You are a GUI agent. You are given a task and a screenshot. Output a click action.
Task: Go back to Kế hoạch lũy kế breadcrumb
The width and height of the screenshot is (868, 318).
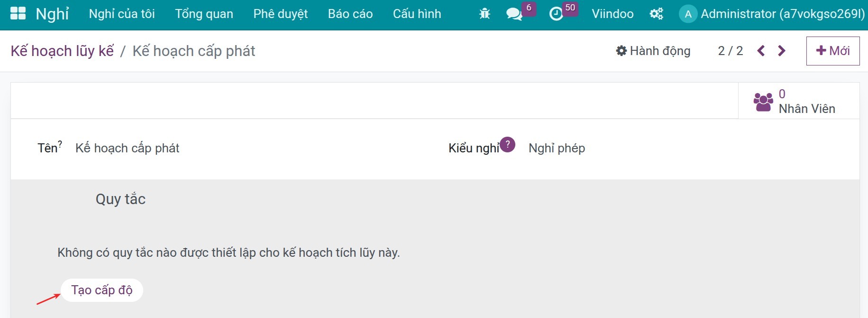(62, 51)
